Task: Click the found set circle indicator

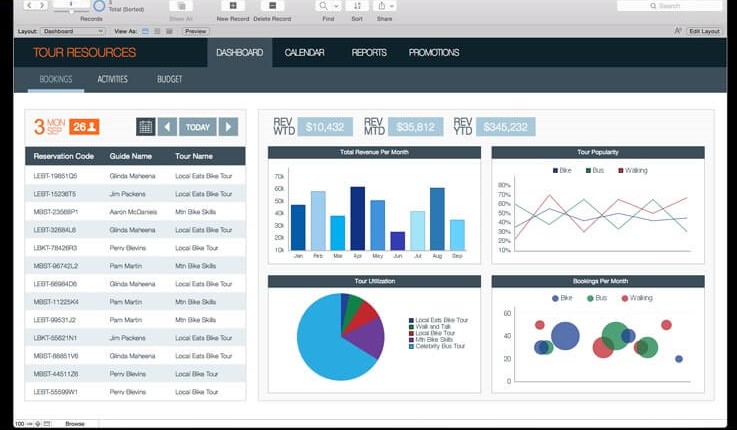Action: click(99, 6)
